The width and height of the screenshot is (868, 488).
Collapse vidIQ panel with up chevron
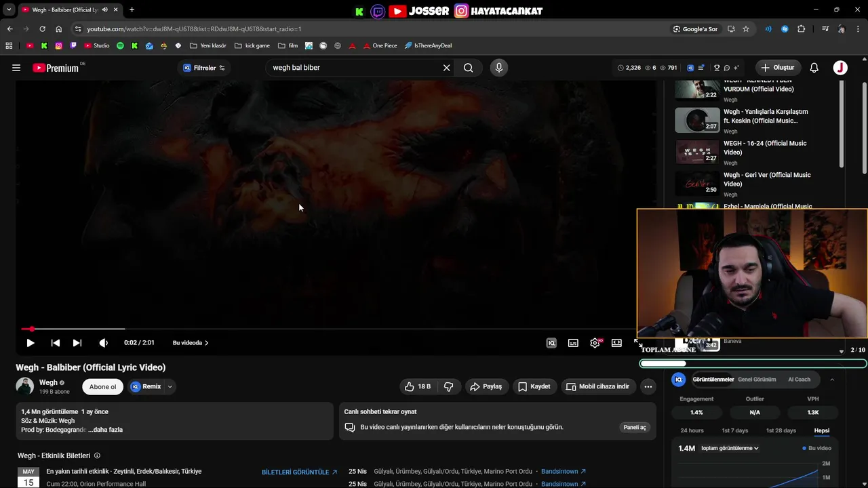click(x=832, y=380)
